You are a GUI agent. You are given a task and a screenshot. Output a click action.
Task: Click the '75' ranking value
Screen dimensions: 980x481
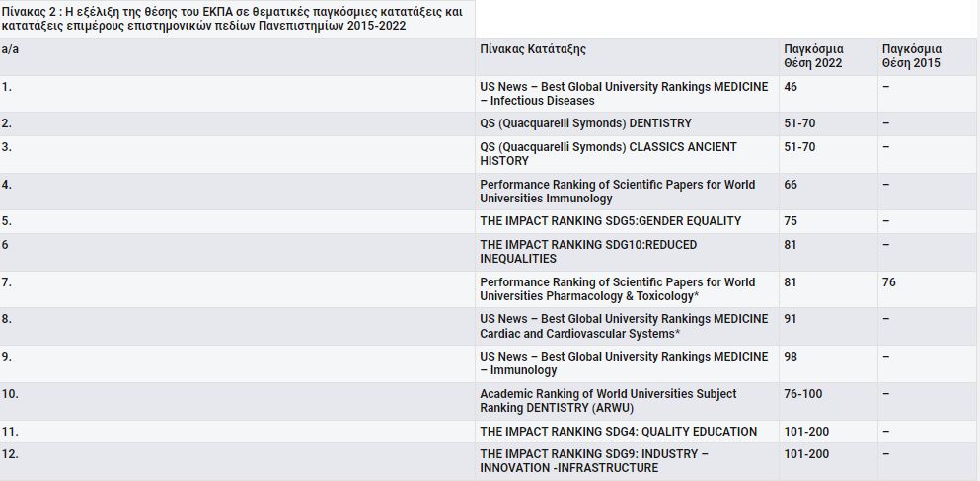pos(791,221)
